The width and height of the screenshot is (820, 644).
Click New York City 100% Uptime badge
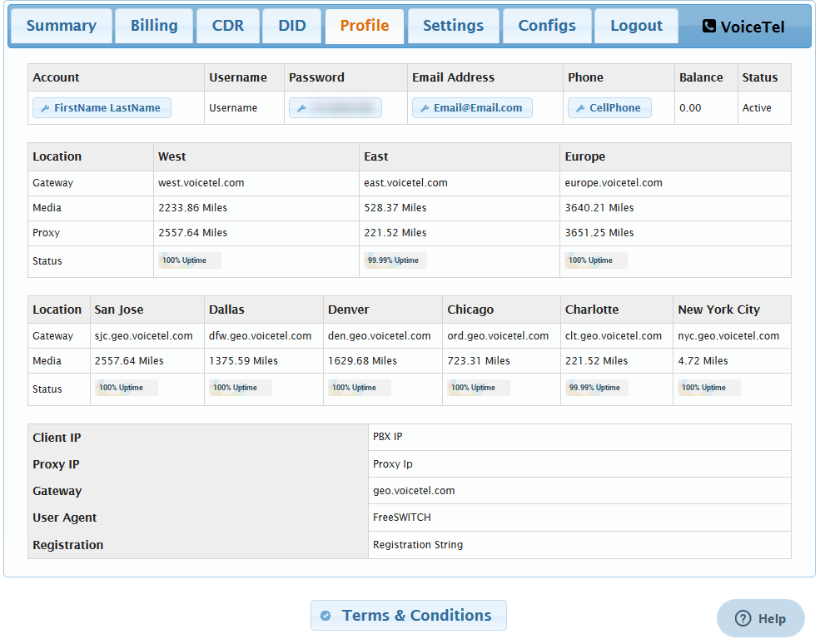[709, 388]
